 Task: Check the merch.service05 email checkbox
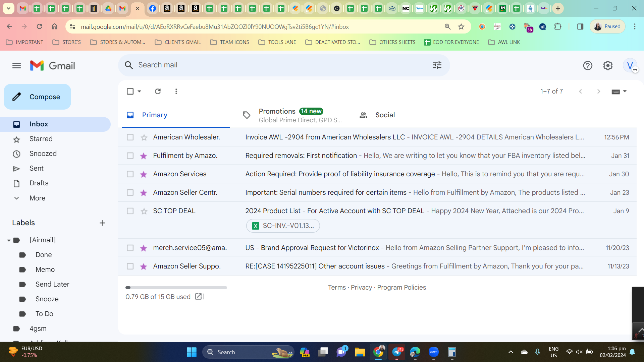[x=130, y=248]
